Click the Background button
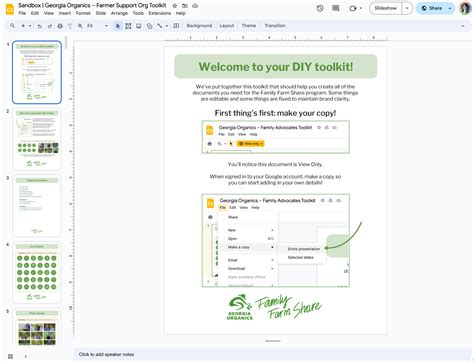 pyautogui.click(x=199, y=26)
